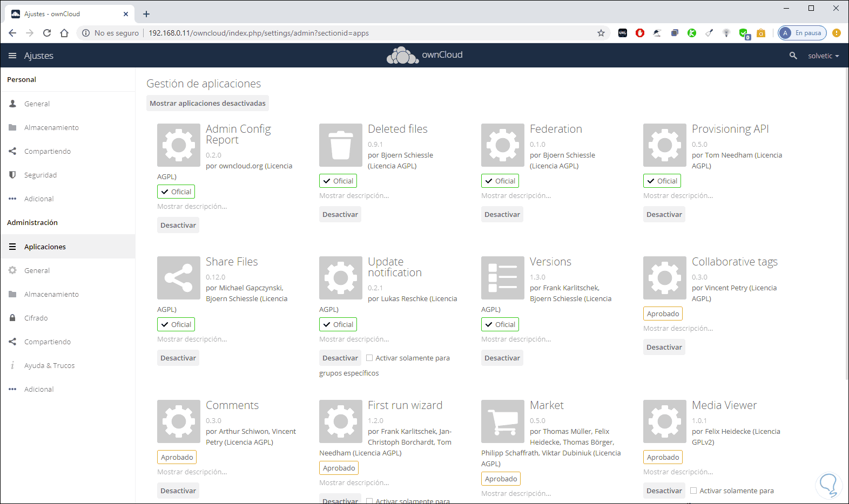Screen dimensions: 849x504
Task: Open Administración Compartiendo section
Action: 68,342
